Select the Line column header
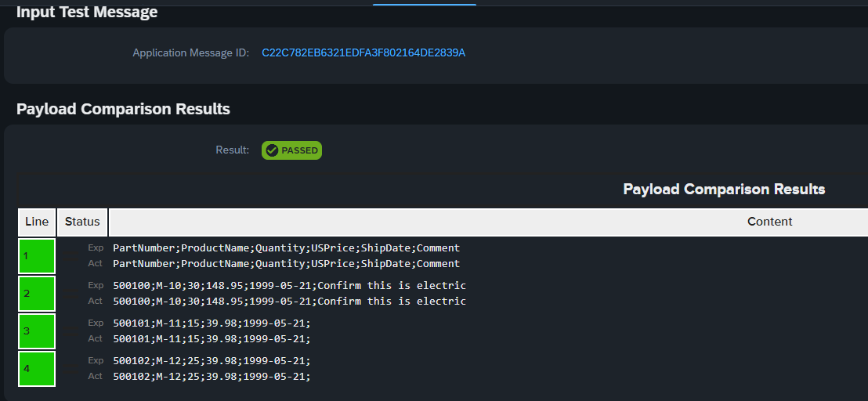 click(x=37, y=222)
